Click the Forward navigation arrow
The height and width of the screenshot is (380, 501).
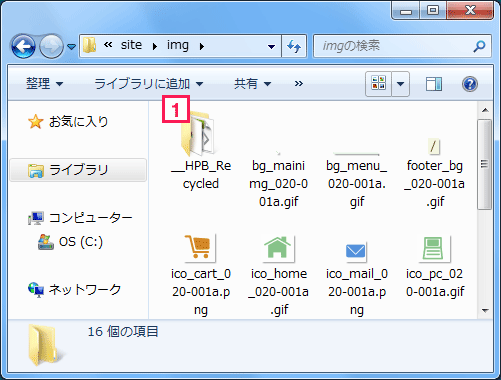(x=51, y=46)
